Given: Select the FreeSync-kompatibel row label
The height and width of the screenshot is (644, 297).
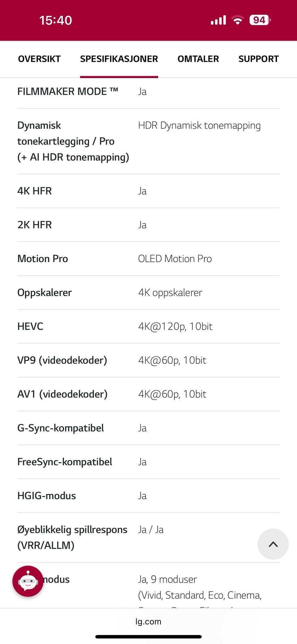Looking at the screenshot, I should point(65,462).
